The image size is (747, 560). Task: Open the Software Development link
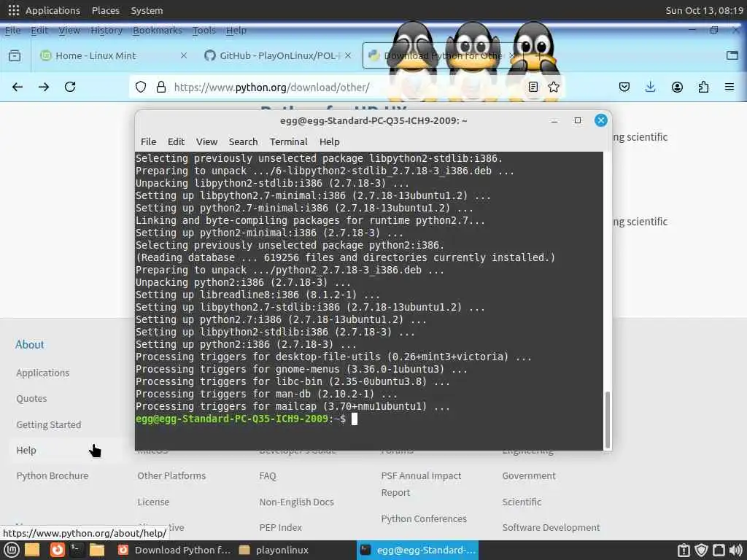tap(551, 528)
